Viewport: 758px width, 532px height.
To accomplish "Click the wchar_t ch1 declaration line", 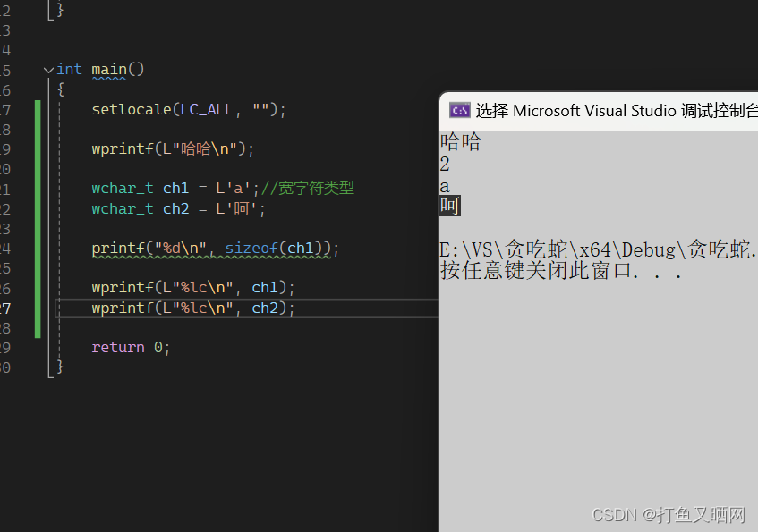I will 223,188.
